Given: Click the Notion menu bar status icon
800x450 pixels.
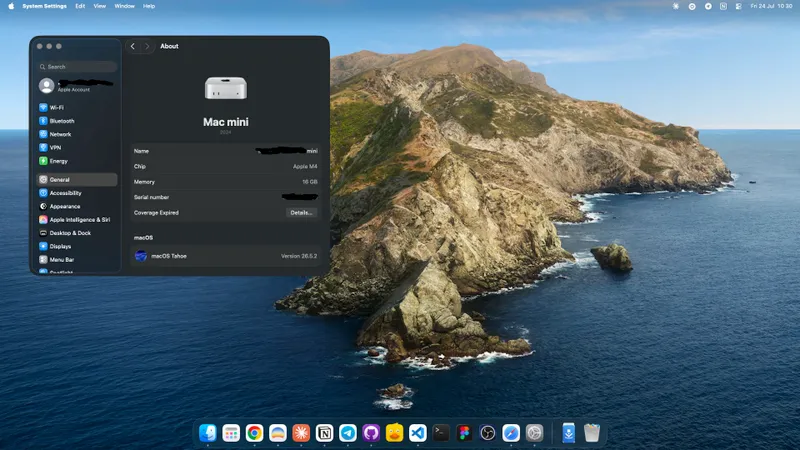Looking at the screenshot, I should 723,6.
